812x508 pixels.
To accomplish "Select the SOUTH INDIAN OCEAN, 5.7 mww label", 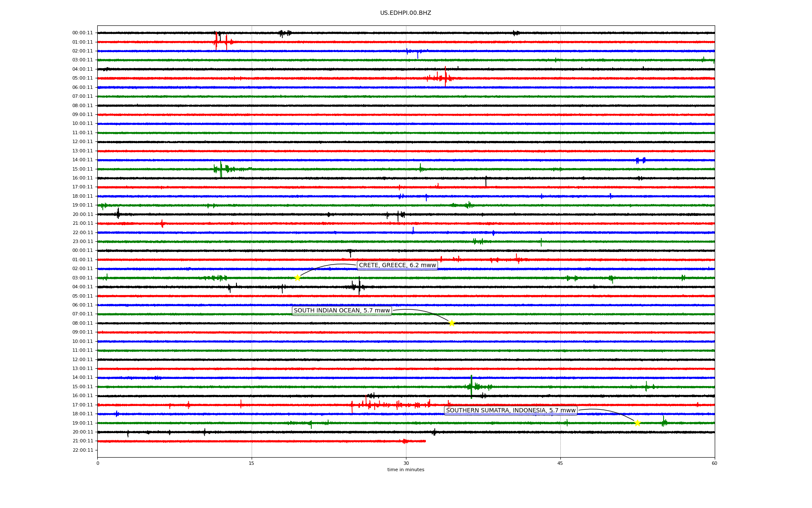I will click(342, 311).
